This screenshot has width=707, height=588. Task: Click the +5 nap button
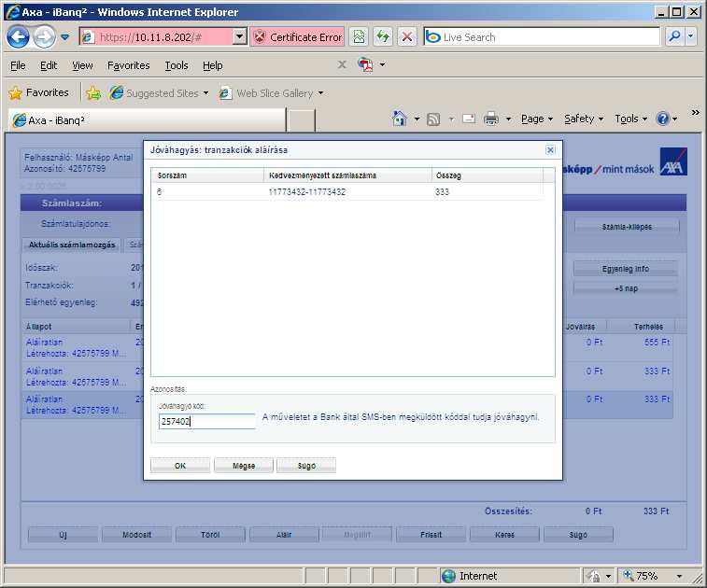[626, 288]
